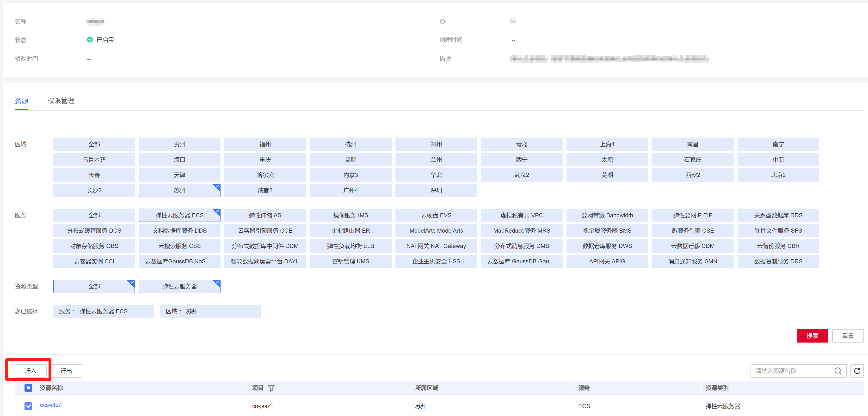The height and width of the screenshot is (416, 868).
Task: Click the green 已启用 status icon
Action: 90,40
